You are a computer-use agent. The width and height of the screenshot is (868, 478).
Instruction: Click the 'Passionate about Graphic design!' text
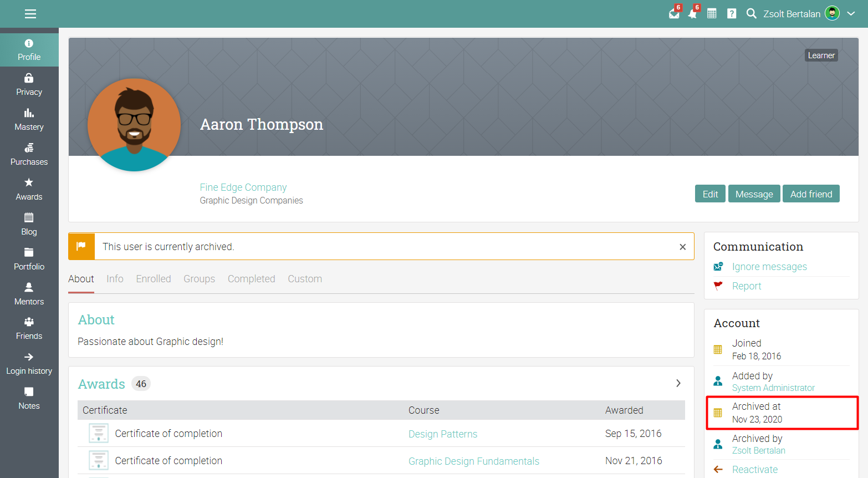coord(151,342)
